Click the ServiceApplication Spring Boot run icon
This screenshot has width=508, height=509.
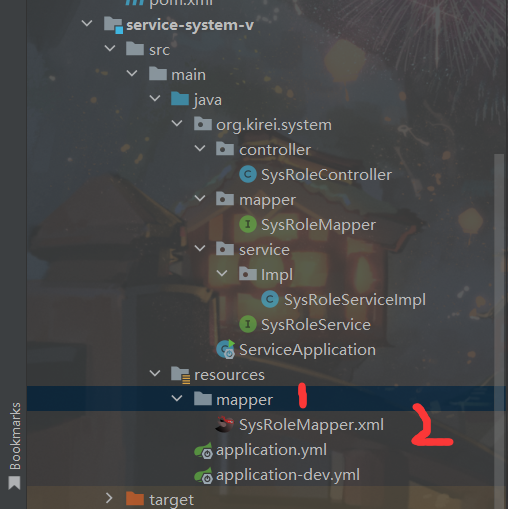[226, 349]
